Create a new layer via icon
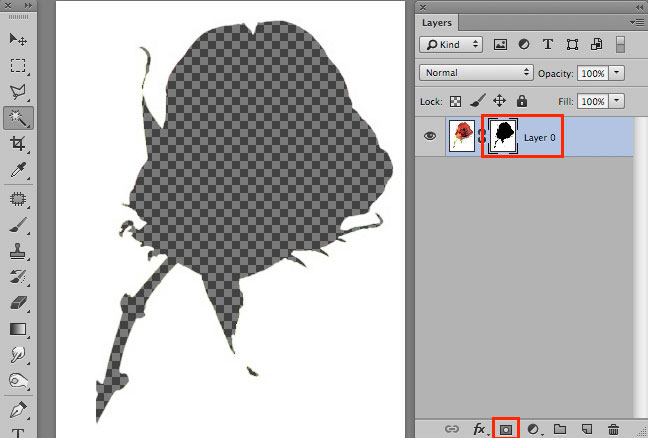This screenshot has width=648, height=438. click(587, 429)
